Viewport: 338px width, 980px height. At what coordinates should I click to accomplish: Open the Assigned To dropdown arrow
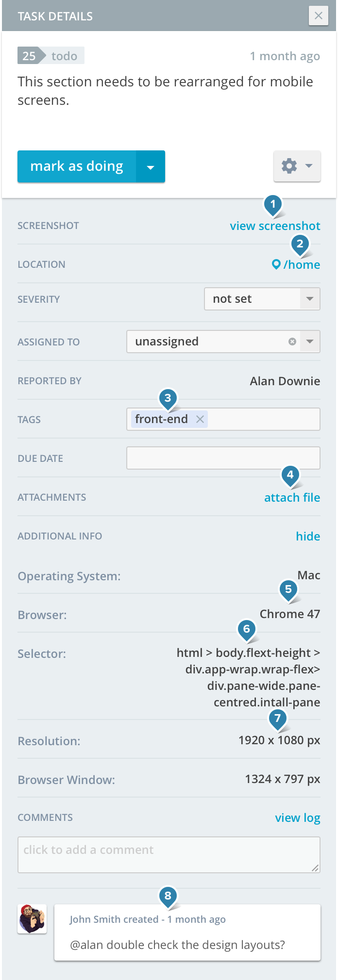coord(310,342)
